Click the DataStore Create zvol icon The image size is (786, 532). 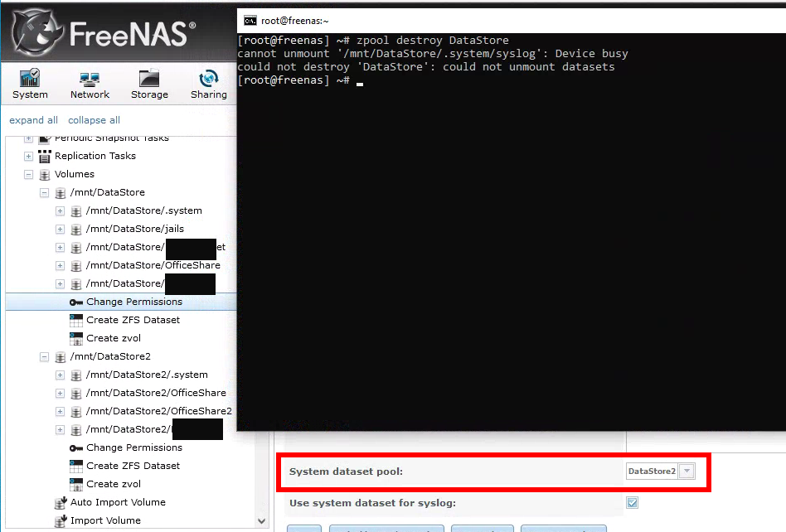click(76, 339)
